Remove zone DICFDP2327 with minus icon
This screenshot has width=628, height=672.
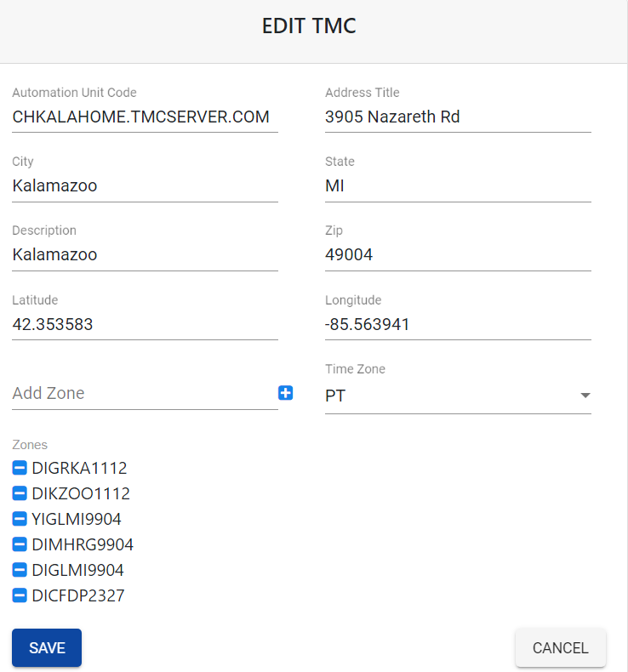point(20,595)
